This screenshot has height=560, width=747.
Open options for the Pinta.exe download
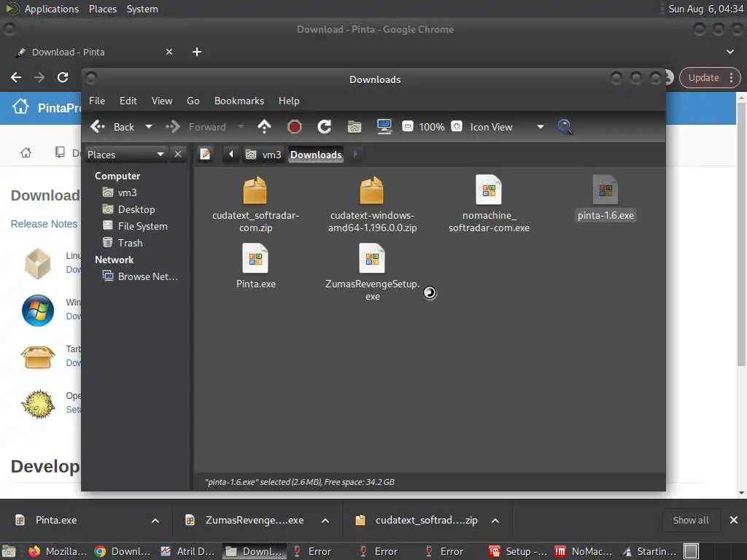(155, 521)
